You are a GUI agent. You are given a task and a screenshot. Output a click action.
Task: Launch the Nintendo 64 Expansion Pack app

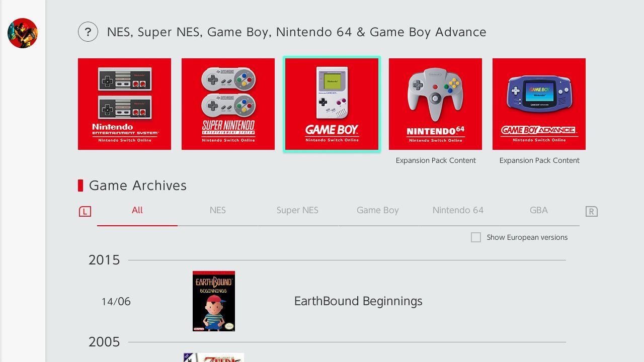[x=435, y=104]
